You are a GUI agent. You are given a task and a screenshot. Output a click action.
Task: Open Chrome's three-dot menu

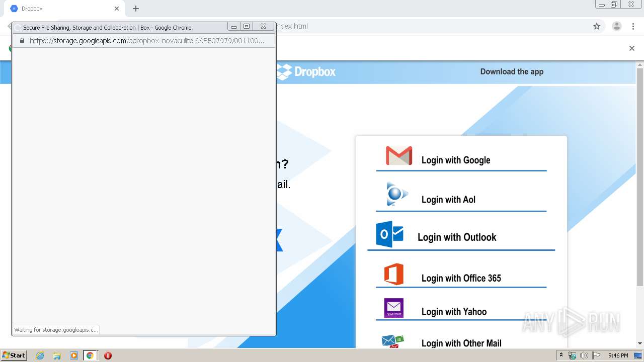click(633, 26)
